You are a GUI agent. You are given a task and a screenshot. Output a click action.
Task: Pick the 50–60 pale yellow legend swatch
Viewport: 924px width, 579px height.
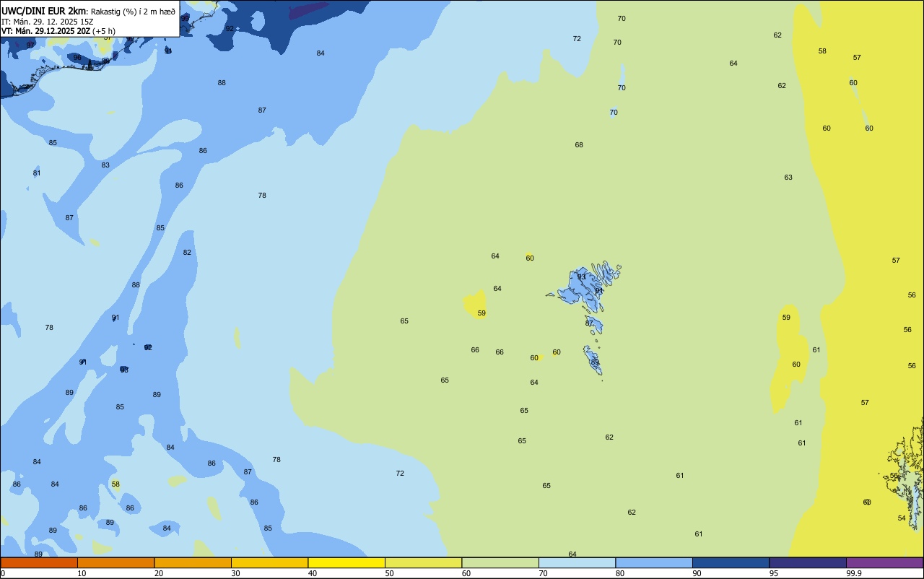pyautogui.click(x=423, y=562)
